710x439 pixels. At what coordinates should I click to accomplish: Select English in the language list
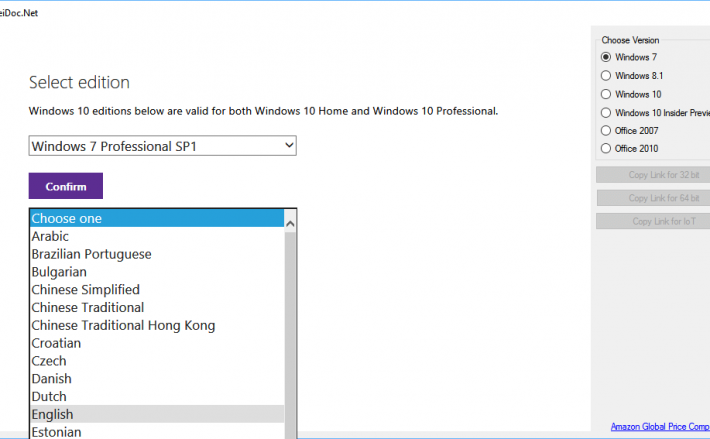pyautogui.click(x=157, y=414)
